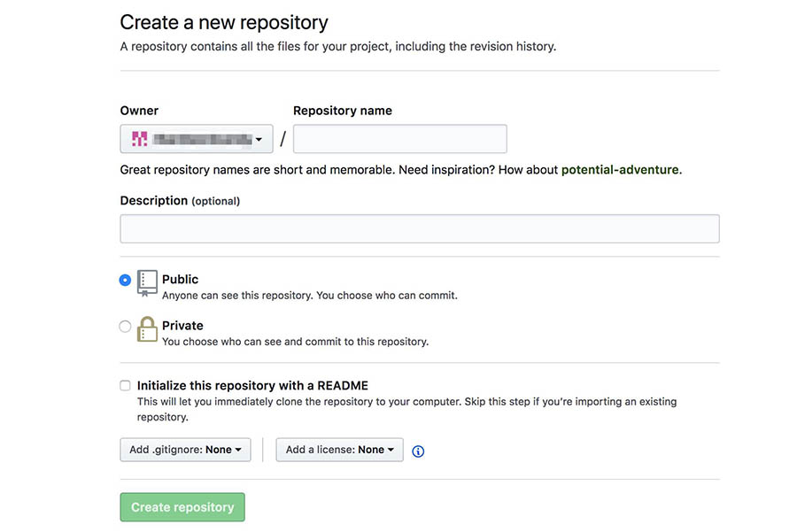Viewport: 797px width, 532px height.
Task: Enable Initialize this repository with a README checkbox
Action: point(125,386)
